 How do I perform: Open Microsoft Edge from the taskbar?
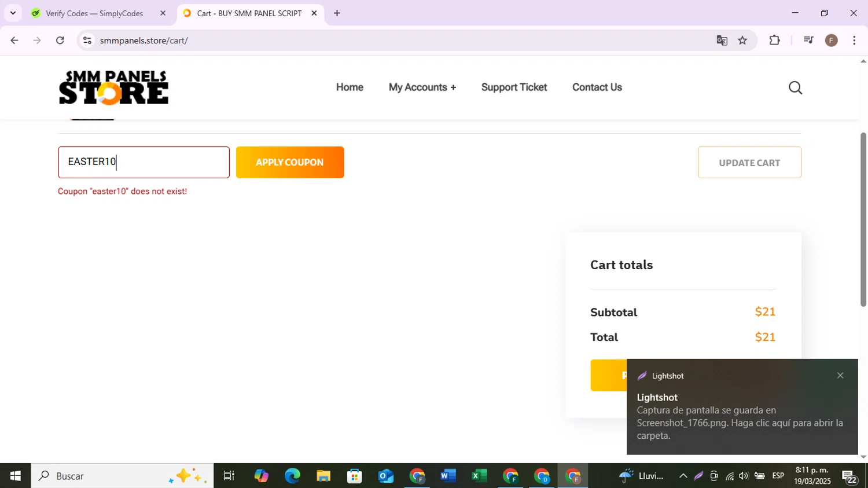coord(292,476)
